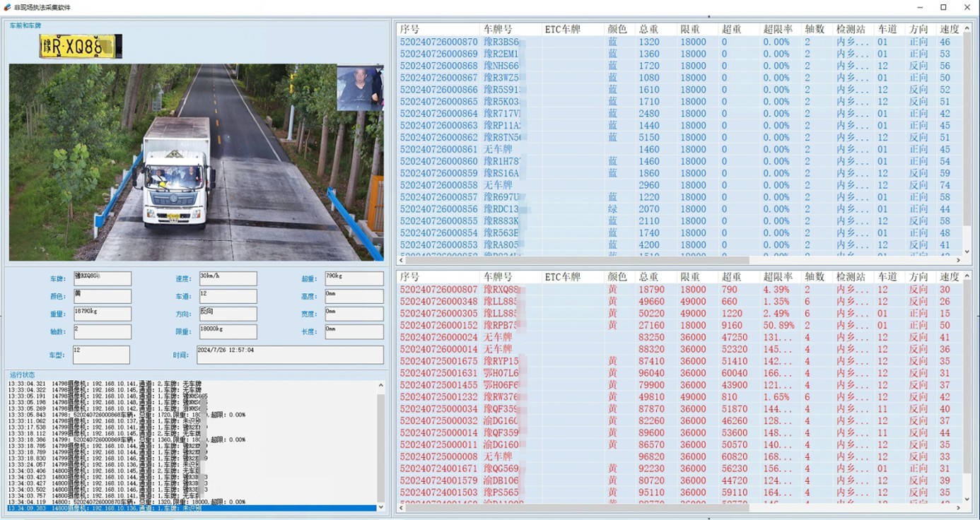Click the app icon in the title bar
The width and height of the screenshot is (980, 520).
[x=6, y=7]
